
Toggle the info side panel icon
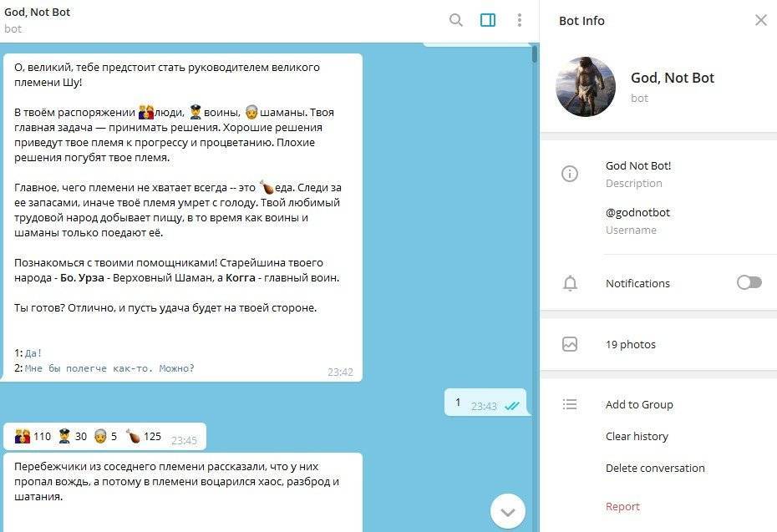click(x=488, y=20)
